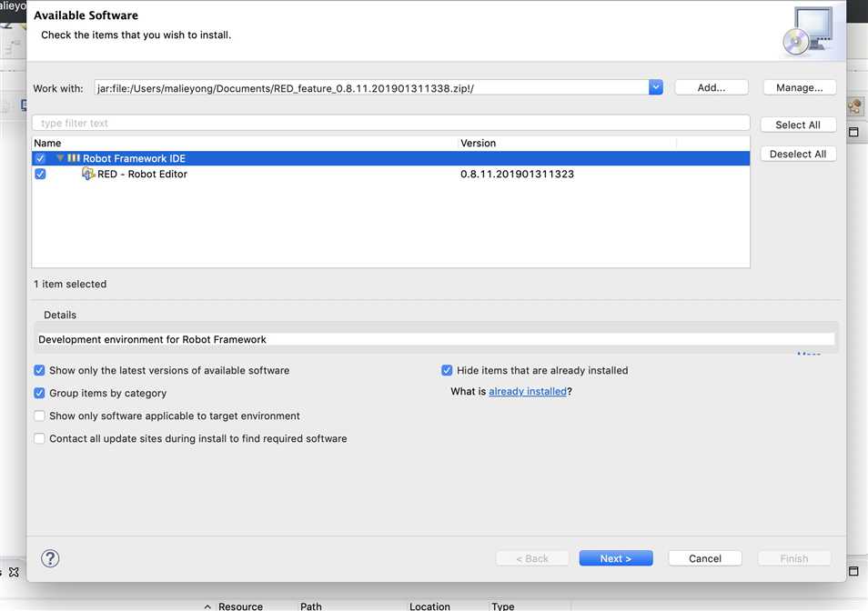Proceed with the Next > button
Screen dimensions: 868x611
pos(616,558)
